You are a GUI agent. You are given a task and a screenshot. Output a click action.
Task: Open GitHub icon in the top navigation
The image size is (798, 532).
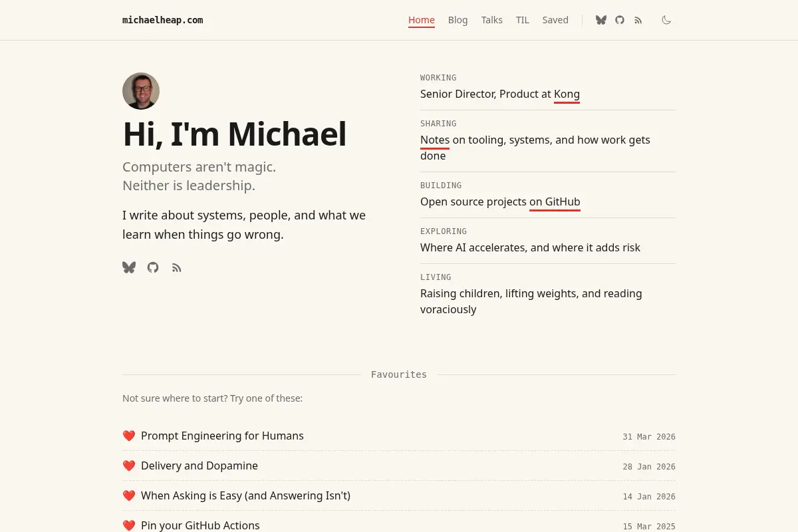620,20
